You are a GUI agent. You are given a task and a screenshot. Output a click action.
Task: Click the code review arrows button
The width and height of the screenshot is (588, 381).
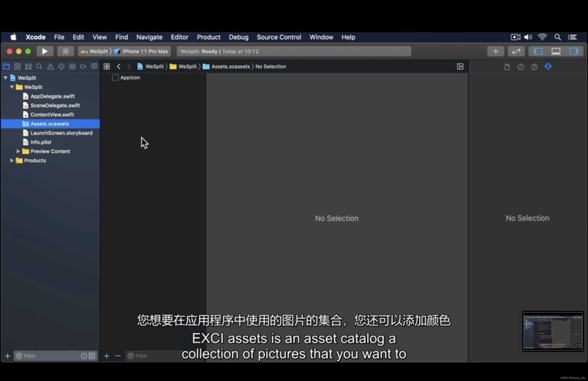coord(516,51)
